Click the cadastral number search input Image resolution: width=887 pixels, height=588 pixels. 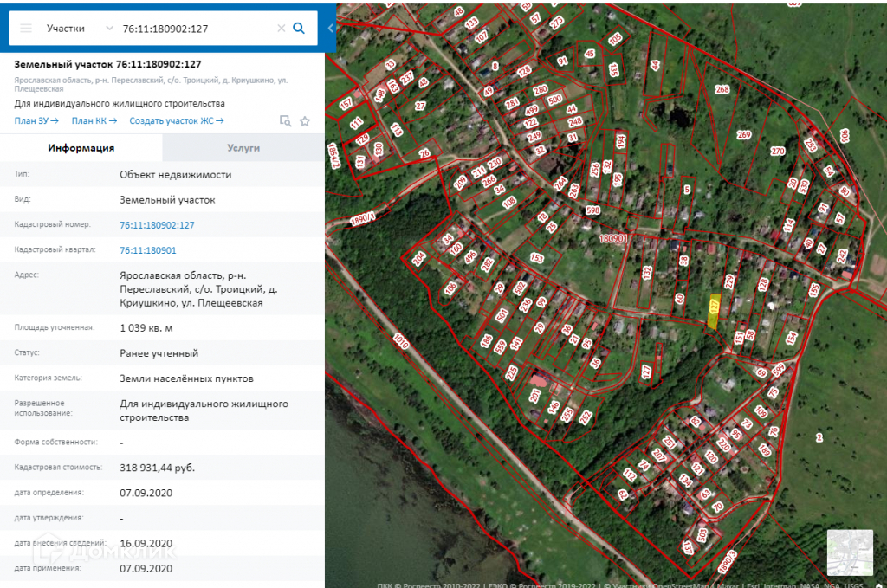pyautogui.click(x=197, y=29)
